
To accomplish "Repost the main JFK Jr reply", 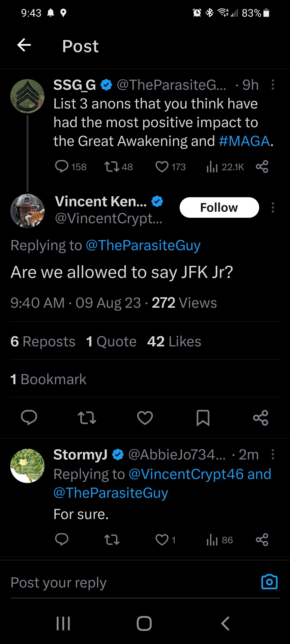I will point(87,418).
